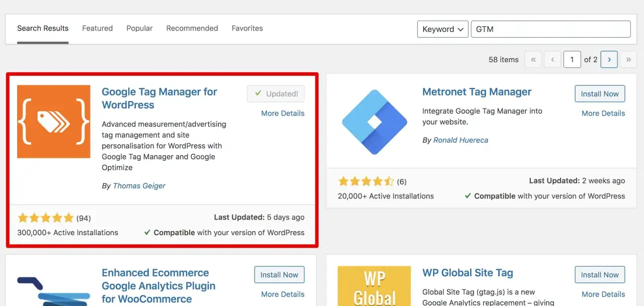Click the Compatible notice under Metronet Tag Manager
This screenshot has width=644, height=306.
(545, 196)
